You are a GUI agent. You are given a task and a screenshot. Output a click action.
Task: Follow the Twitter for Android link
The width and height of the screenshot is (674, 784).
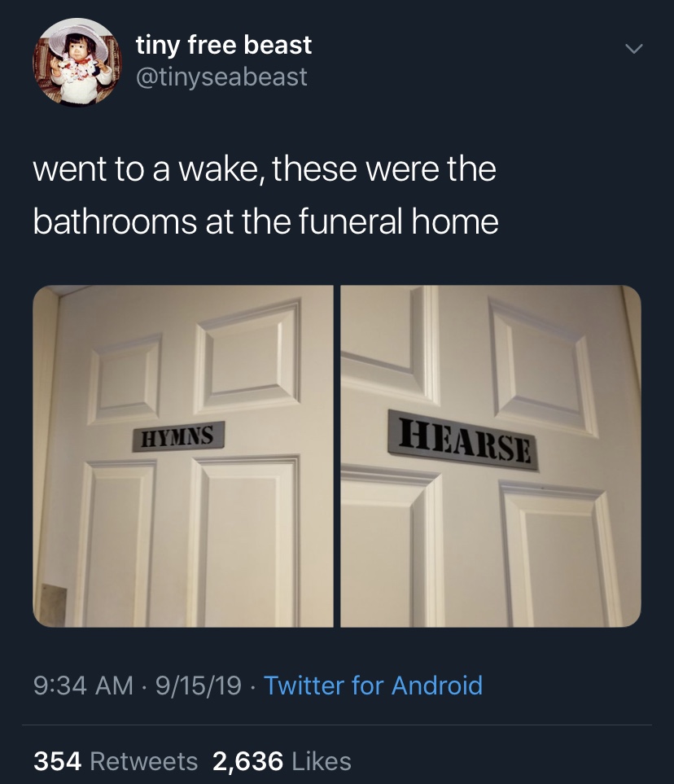tap(373, 685)
